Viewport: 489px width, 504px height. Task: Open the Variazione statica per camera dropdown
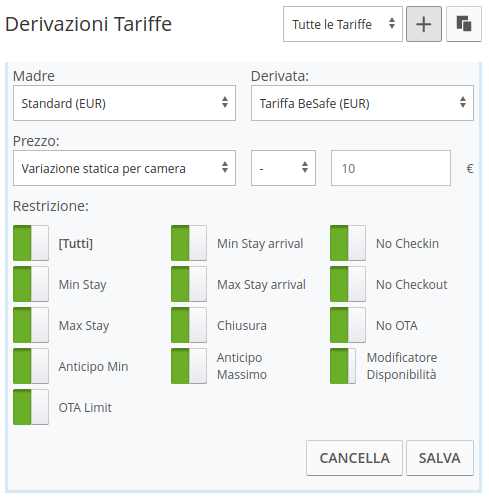click(x=124, y=168)
